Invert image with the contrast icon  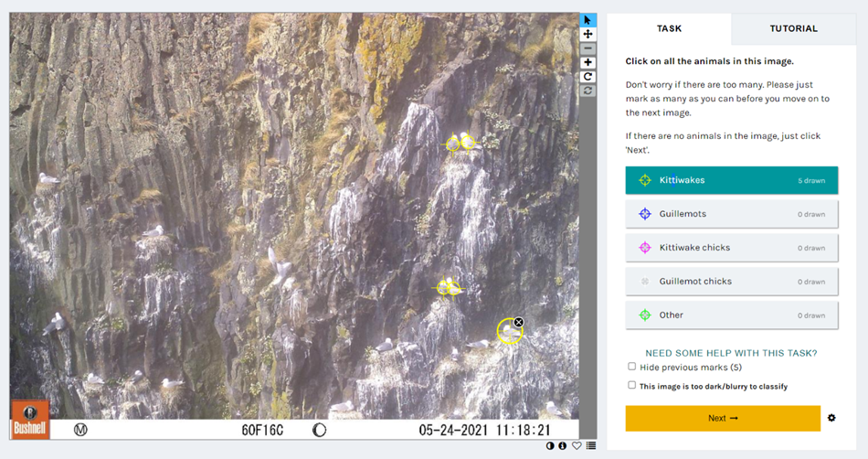point(550,445)
